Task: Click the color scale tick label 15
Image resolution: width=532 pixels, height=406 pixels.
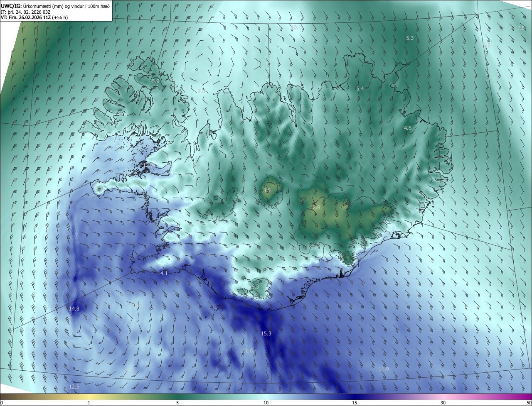Action: (x=355, y=403)
